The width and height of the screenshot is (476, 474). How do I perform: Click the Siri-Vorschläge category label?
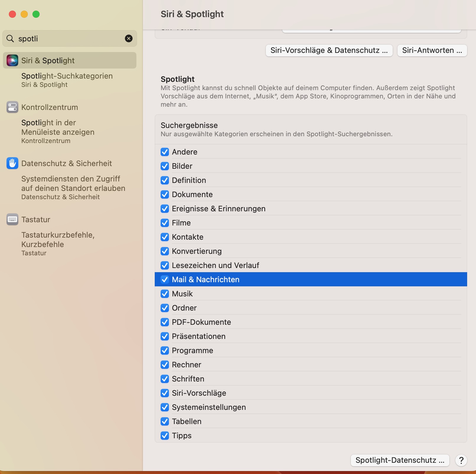point(199,393)
